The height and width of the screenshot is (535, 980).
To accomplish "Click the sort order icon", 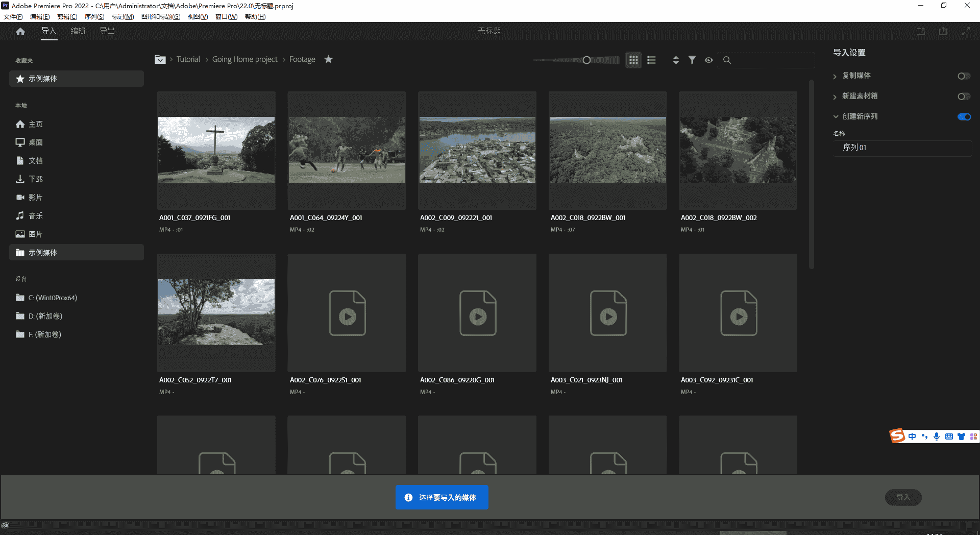I will [676, 60].
